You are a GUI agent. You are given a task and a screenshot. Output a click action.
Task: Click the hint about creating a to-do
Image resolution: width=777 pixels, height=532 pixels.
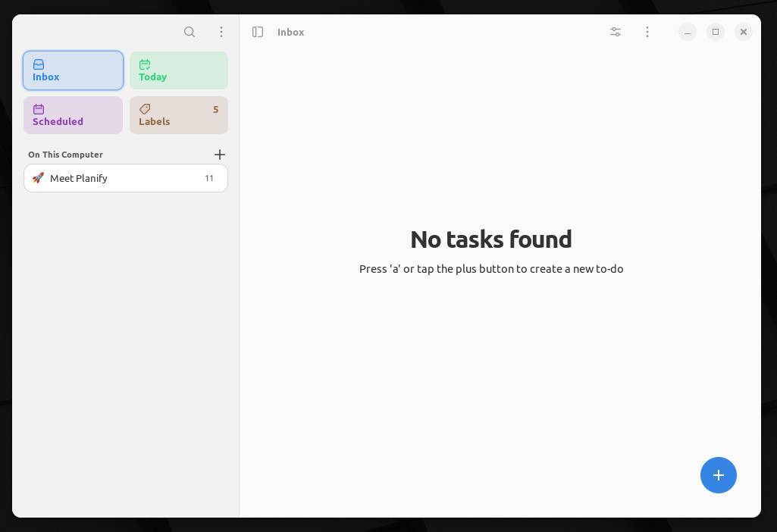[491, 269]
